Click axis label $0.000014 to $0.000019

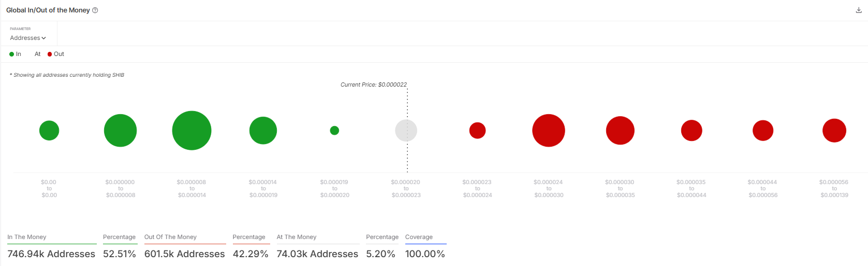pos(263,189)
